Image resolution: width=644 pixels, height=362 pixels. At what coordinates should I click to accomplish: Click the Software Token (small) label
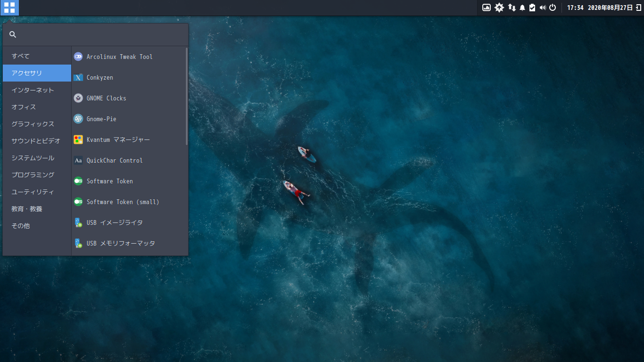[123, 202]
